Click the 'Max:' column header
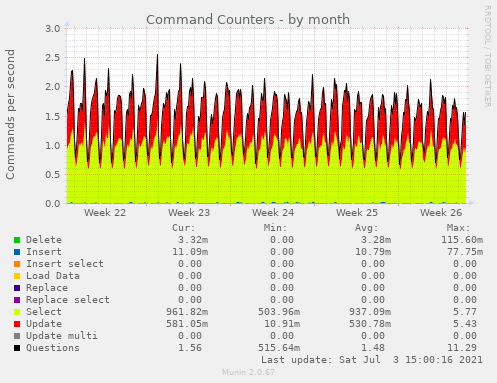Viewport: 497px width, 383px height. pyautogui.click(x=458, y=228)
